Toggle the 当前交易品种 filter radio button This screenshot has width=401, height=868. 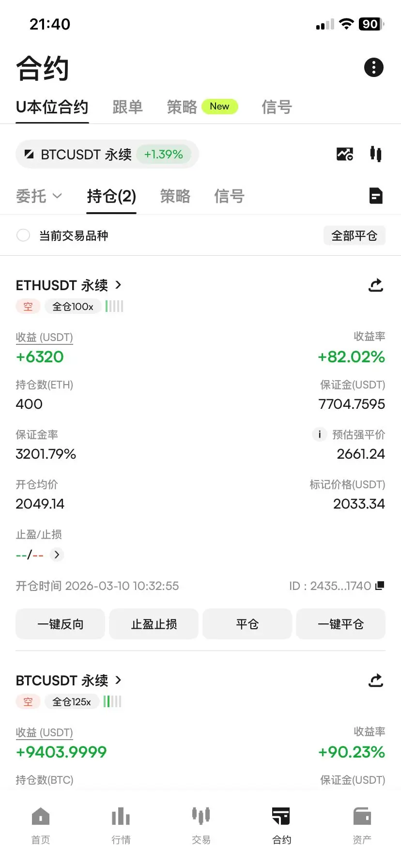click(23, 235)
